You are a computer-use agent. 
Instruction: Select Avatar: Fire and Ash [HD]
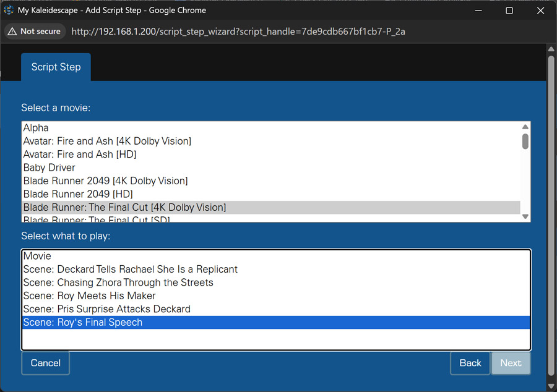click(271, 155)
